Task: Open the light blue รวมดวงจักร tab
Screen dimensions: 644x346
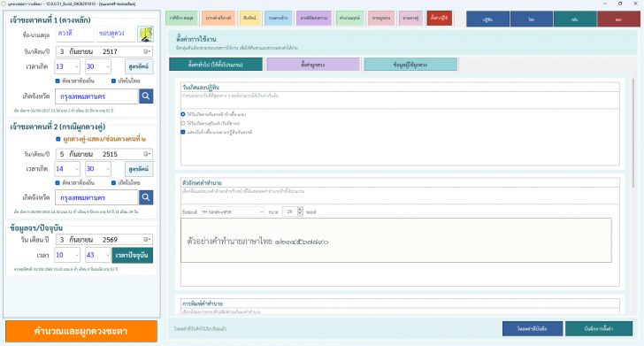Action: coord(278,18)
